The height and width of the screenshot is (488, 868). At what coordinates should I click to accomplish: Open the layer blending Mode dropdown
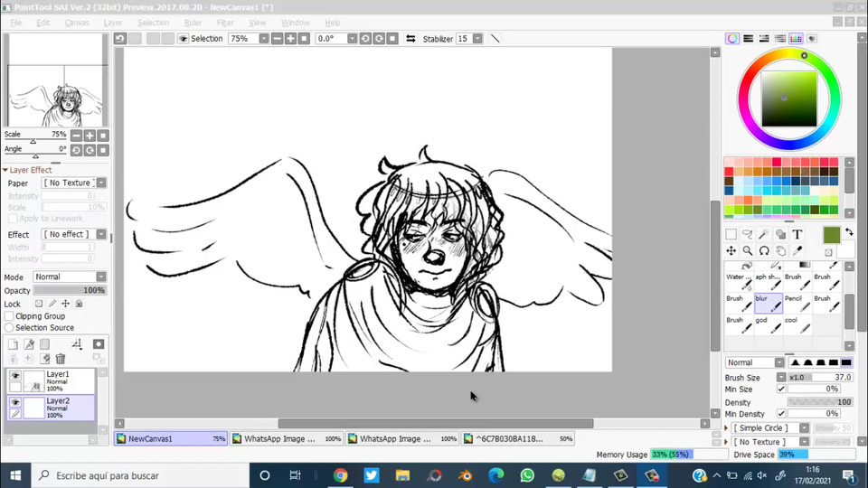coord(100,277)
